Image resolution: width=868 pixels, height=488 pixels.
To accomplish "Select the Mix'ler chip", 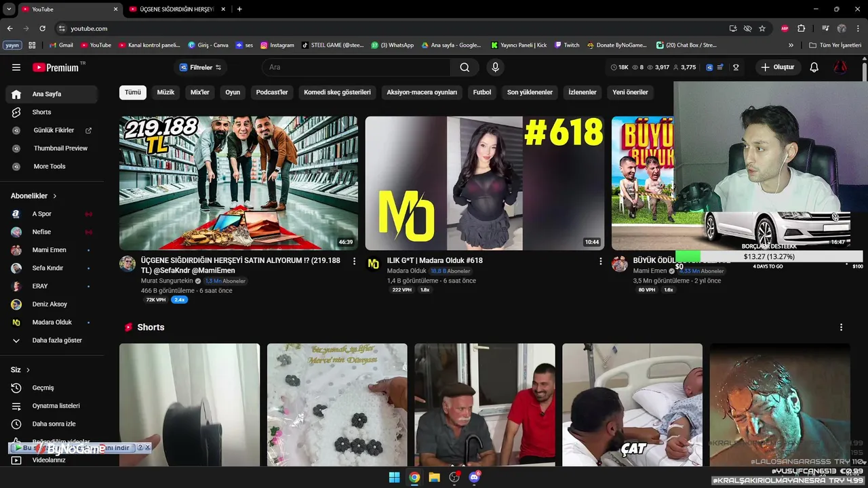I will tap(200, 92).
